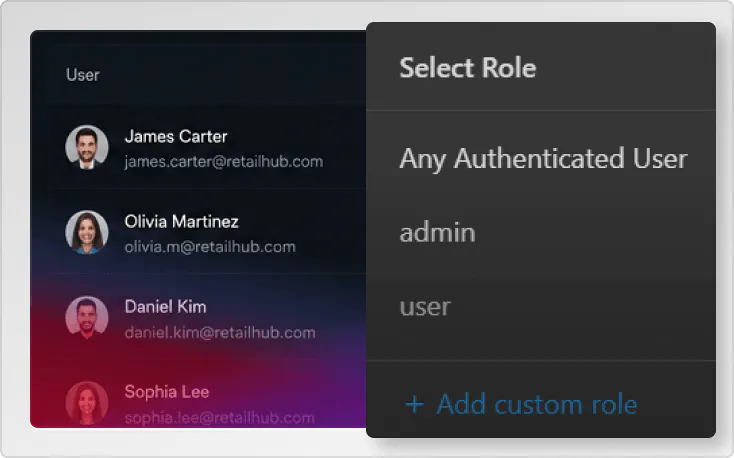Select the James Carter name
Screen dimensions: 734x458
[176, 136]
